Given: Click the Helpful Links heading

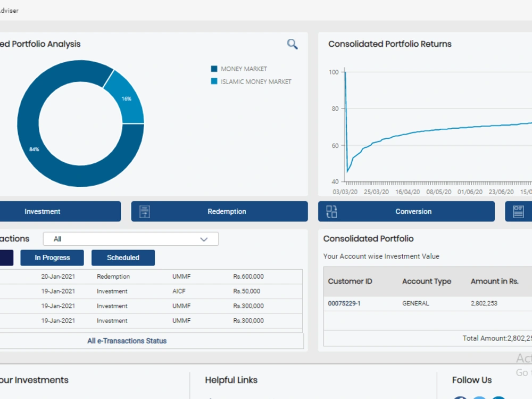Looking at the screenshot, I should coord(231,380).
